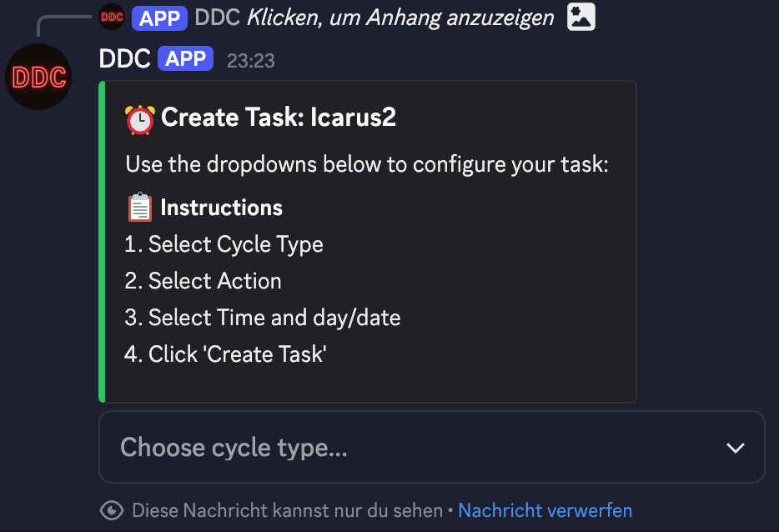Click the alarm clock emoji in the embed title

tap(138, 118)
